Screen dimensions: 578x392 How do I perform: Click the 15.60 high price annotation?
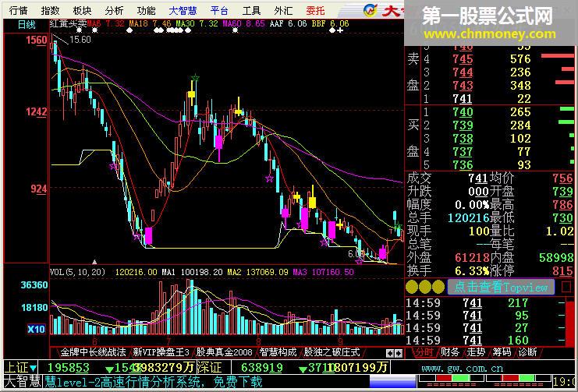pyautogui.click(x=80, y=40)
